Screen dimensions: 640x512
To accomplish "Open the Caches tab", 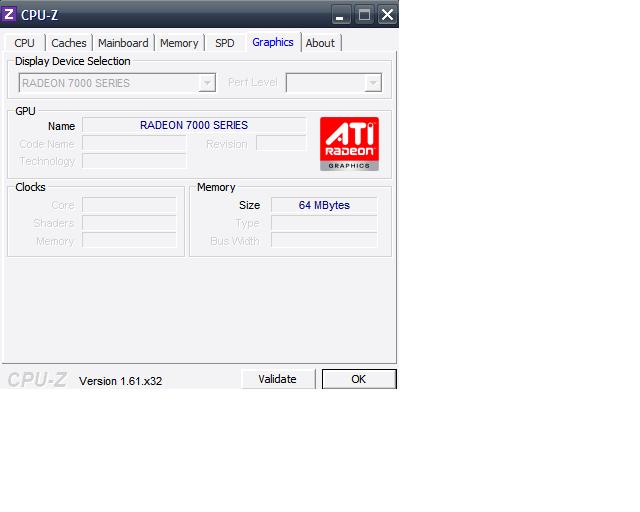I will [x=69, y=43].
